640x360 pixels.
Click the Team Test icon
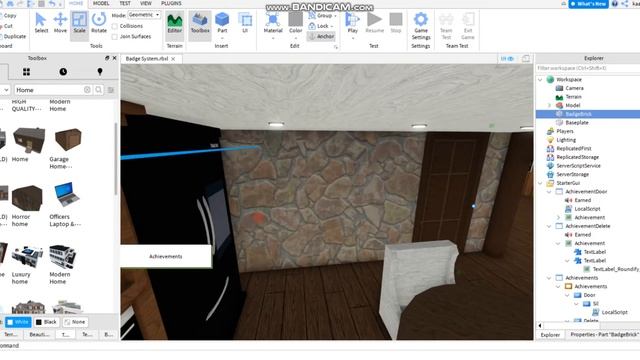tap(446, 26)
